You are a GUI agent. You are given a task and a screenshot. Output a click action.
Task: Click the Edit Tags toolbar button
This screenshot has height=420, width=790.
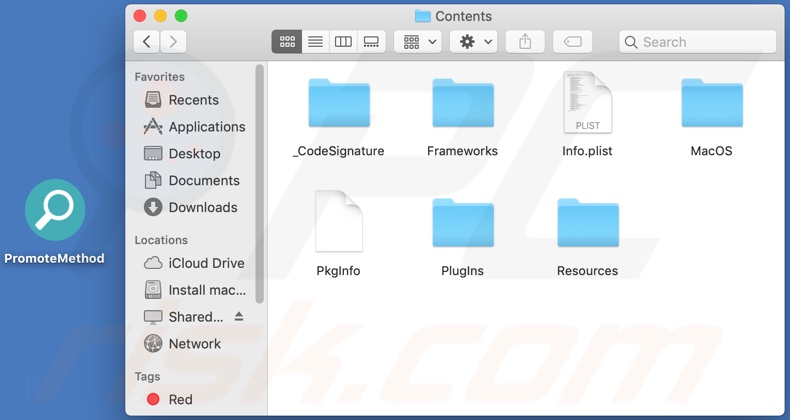572,42
